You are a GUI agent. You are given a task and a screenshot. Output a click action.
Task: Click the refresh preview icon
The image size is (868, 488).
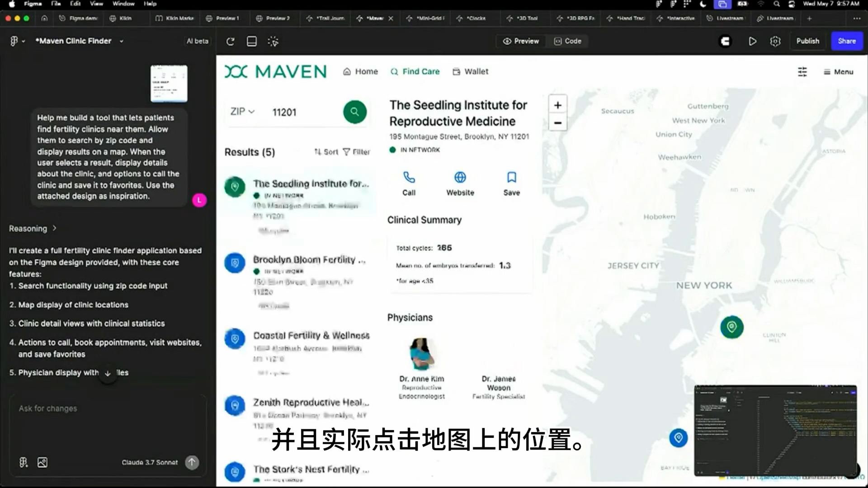(x=230, y=41)
